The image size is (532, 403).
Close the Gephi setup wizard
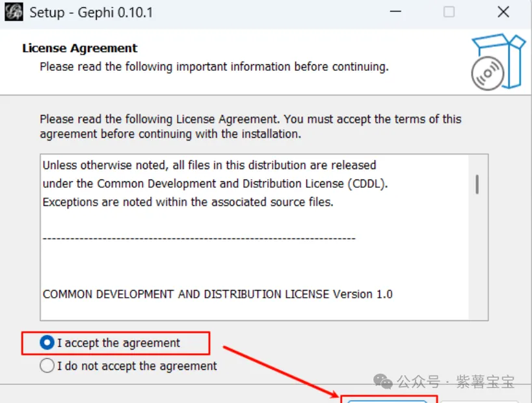pyautogui.click(x=503, y=12)
